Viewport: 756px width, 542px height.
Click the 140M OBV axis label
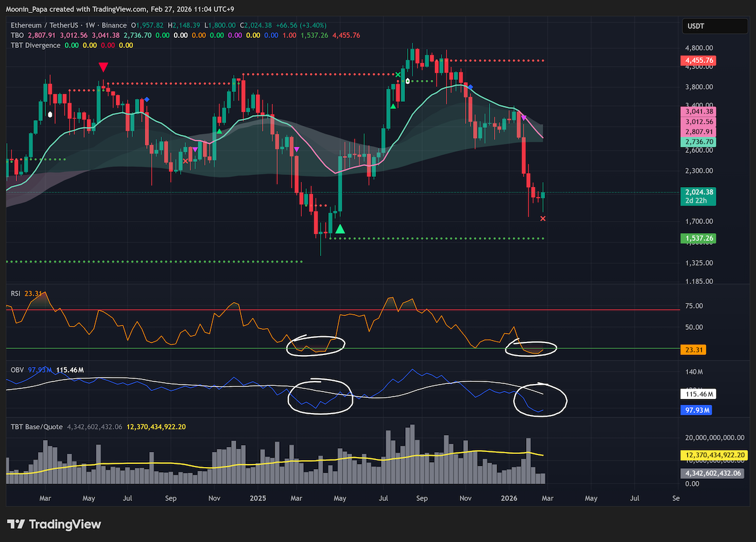point(694,373)
